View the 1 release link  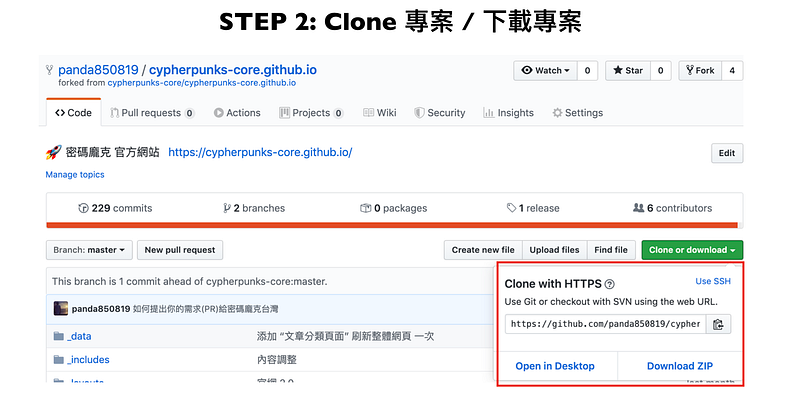pos(533,208)
